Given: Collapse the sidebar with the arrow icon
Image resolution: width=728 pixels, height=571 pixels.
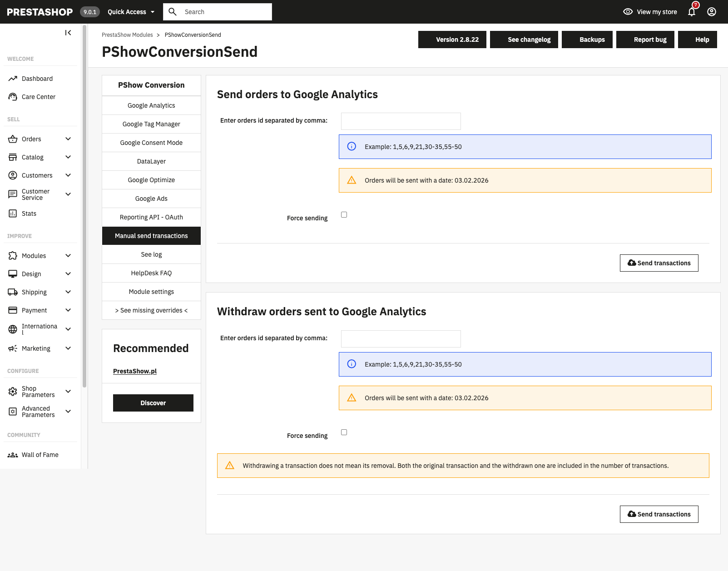Looking at the screenshot, I should pyautogui.click(x=68, y=33).
